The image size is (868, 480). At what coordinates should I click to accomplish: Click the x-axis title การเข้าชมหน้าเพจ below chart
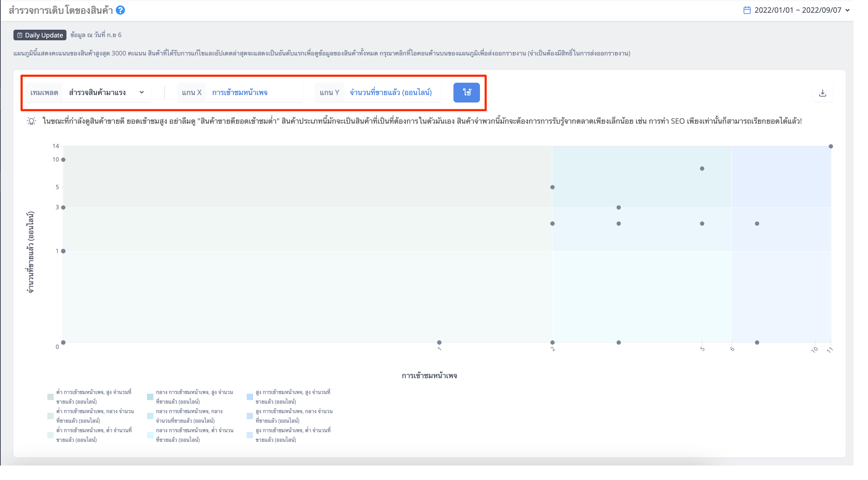point(429,376)
